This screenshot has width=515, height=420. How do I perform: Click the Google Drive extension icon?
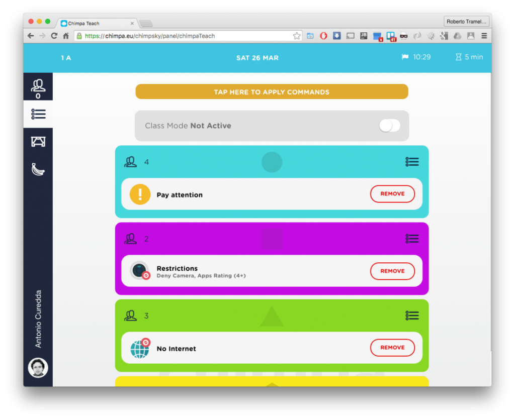(457, 36)
